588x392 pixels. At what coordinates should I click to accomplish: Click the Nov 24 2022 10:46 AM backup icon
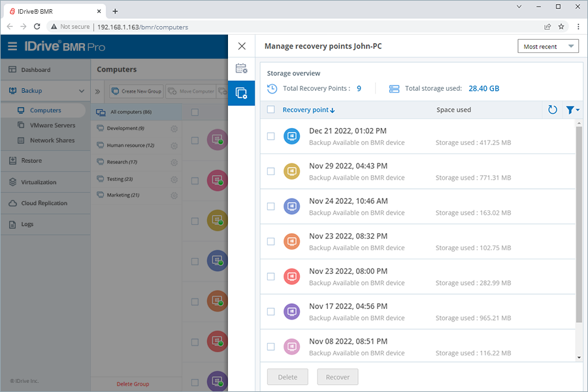pyautogui.click(x=291, y=206)
